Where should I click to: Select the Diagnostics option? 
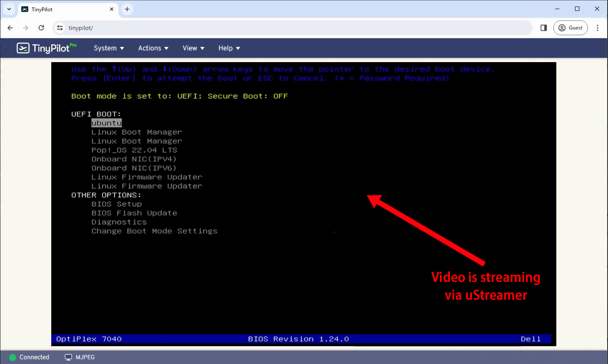[x=119, y=222]
